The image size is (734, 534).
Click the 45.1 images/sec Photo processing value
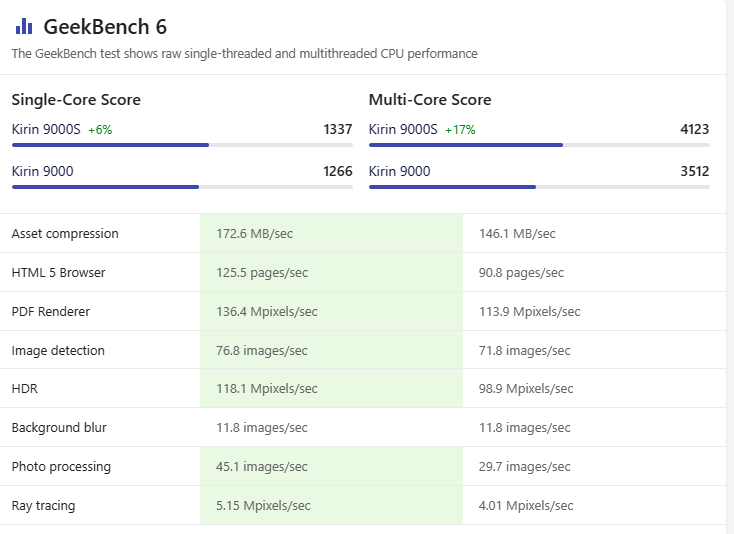262,467
